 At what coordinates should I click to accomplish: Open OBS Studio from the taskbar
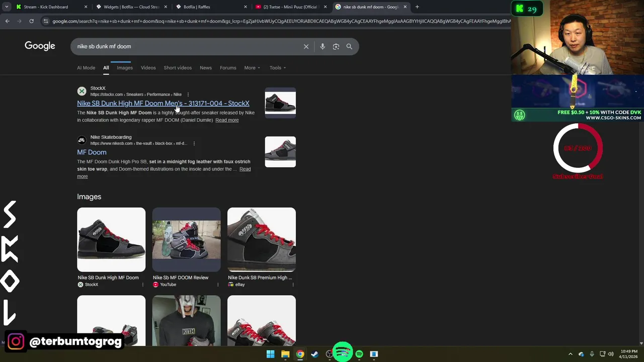(x=330, y=354)
